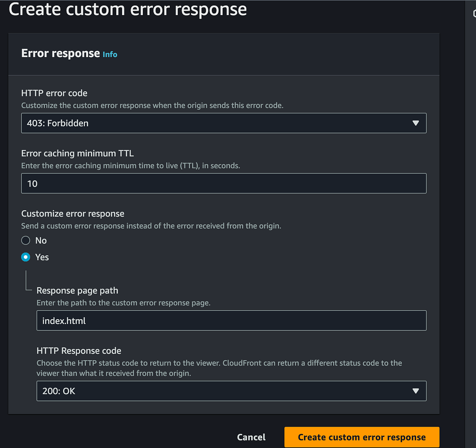This screenshot has height=448, width=476.
Task: Select the 403: Forbidden value text
Action: click(x=58, y=123)
